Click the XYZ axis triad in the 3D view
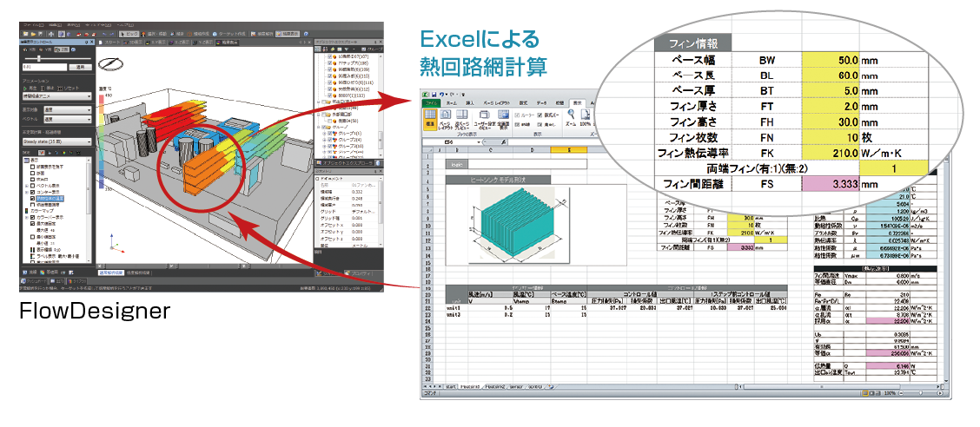This screenshot has width=980, height=427. click(116, 244)
